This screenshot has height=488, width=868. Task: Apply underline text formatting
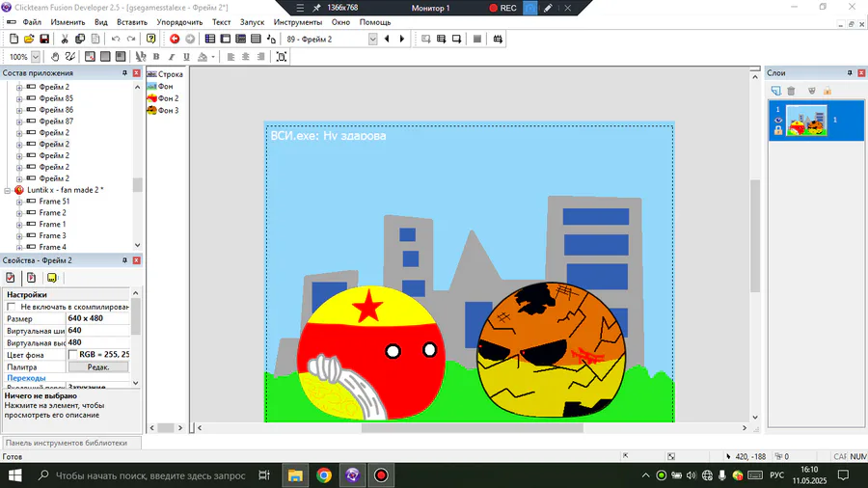tap(186, 57)
